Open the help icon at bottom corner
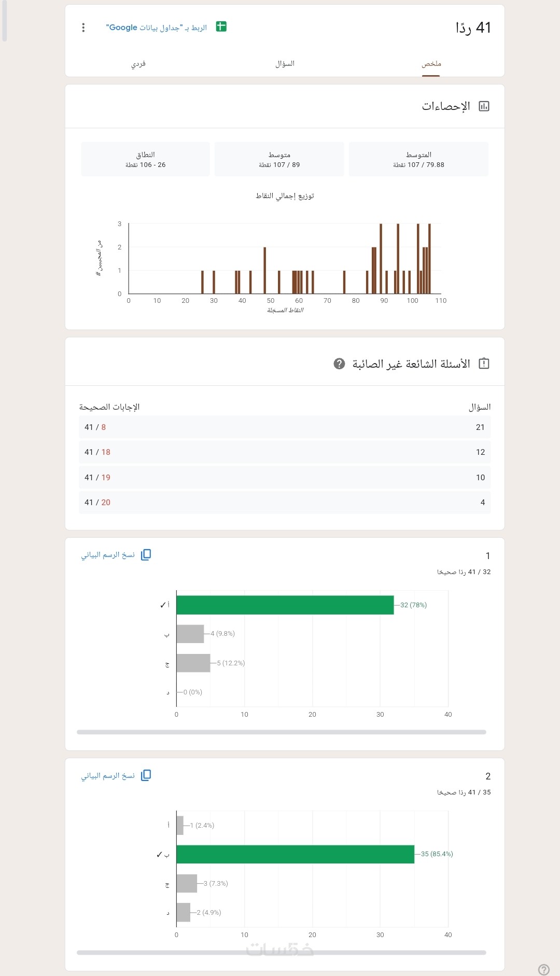560x976 pixels. (x=544, y=969)
